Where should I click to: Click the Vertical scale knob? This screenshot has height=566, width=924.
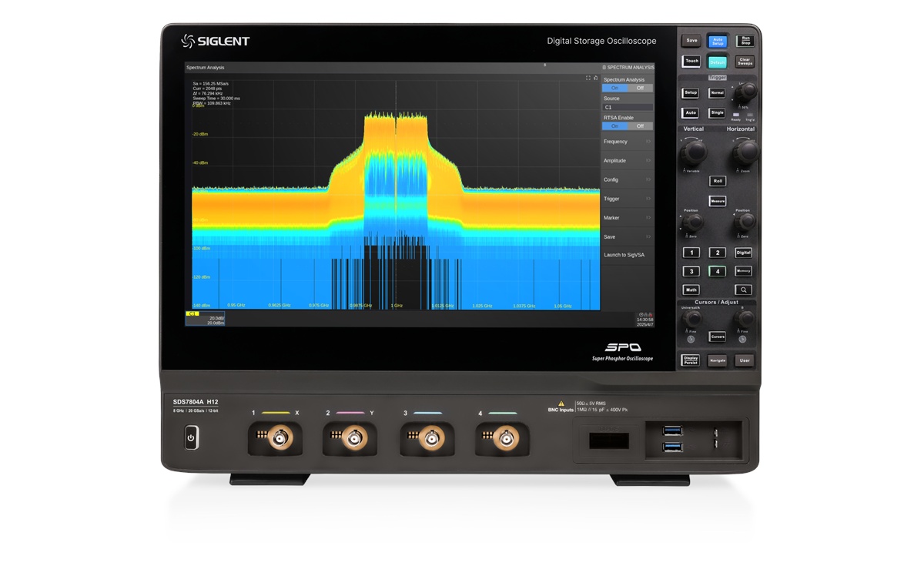pyautogui.click(x=693, y=151)
